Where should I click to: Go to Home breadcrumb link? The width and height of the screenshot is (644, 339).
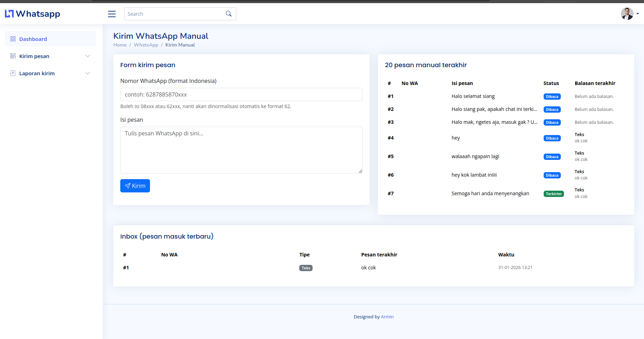click(120, 45)
